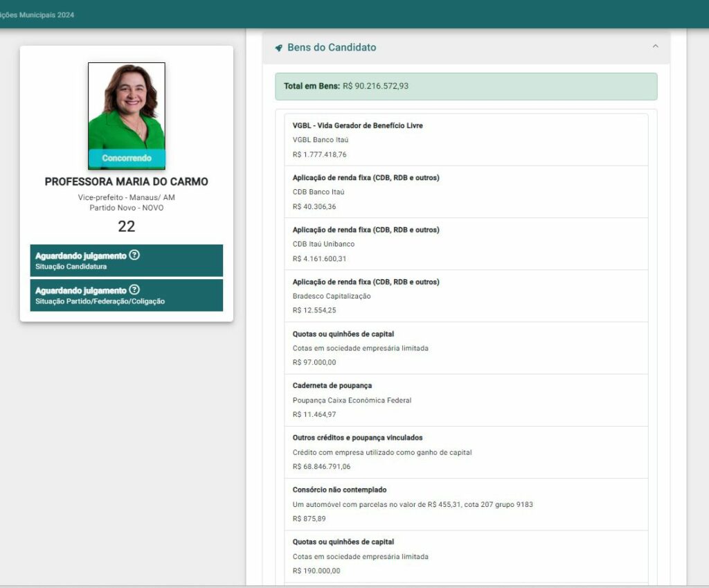Select the Situação Partido/Federação/Coligação status box
This screenshot has width=709, height=588.
(x=126, y=295)
